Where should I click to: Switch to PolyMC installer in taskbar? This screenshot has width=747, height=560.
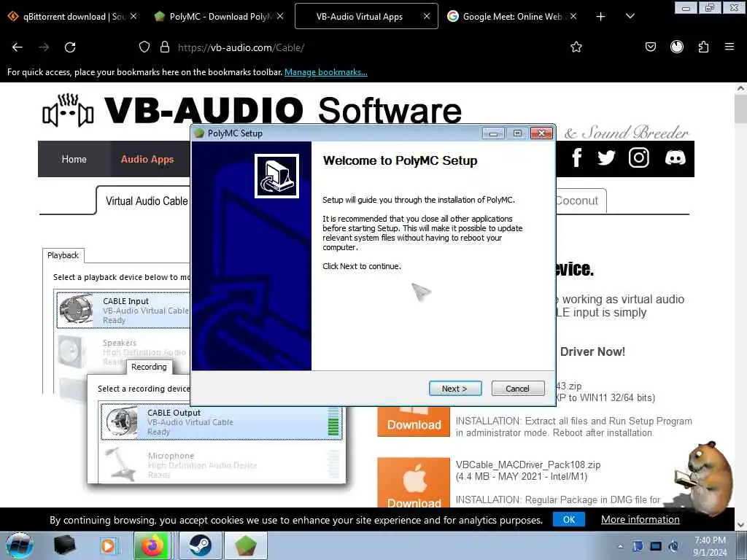point(245,545)
